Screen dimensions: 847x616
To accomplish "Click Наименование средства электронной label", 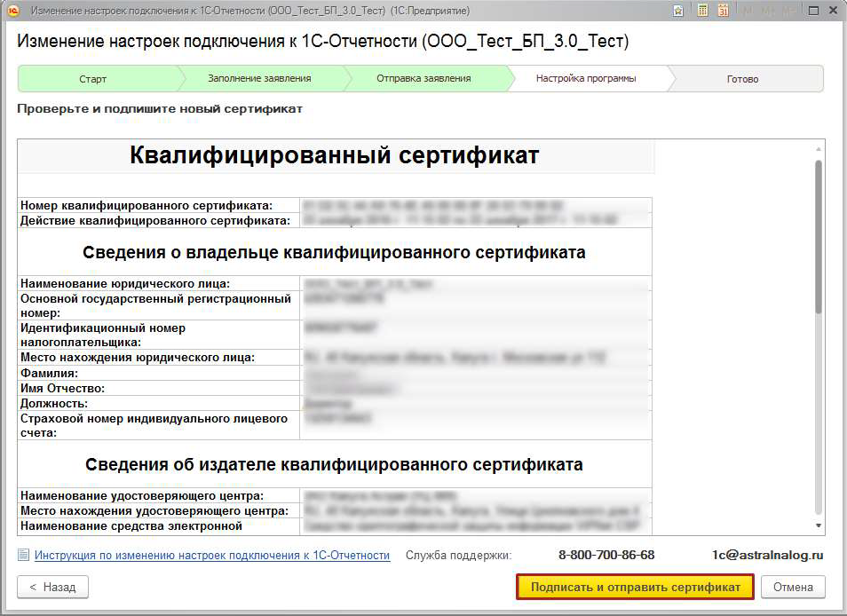I will click(x=131, y=525).
